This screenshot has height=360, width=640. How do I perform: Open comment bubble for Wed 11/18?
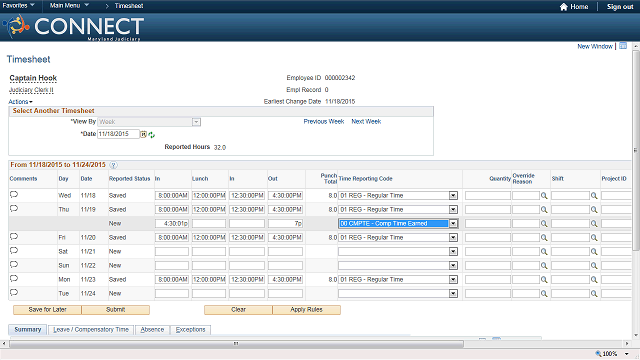[14, 195]
